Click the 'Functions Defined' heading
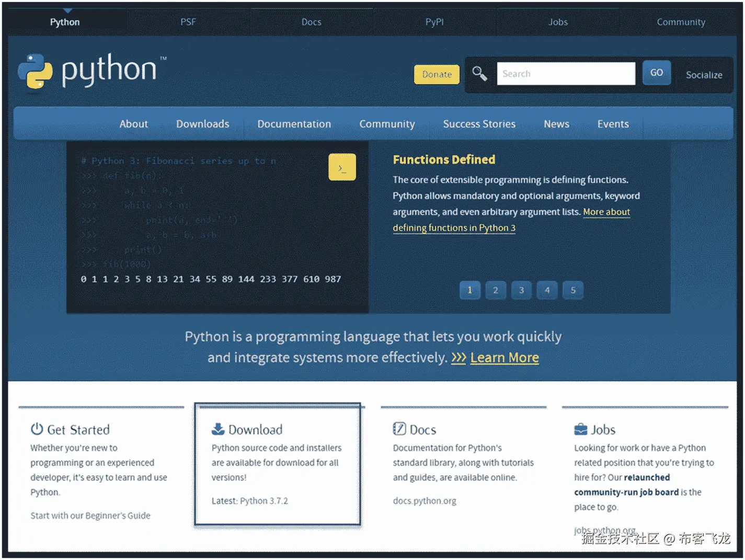Image resolution: width=745 pixels, height=560 pixels. pos(444,159)
